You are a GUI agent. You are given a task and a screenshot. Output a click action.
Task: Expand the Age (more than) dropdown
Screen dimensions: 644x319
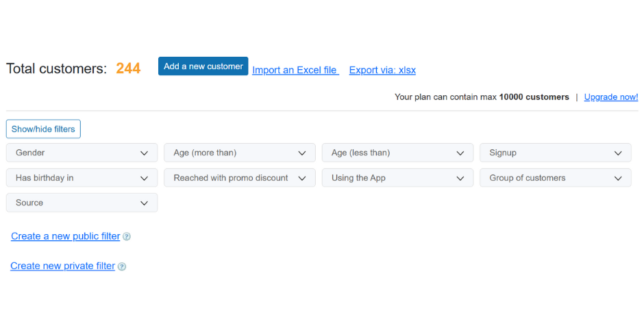[239, 153]
